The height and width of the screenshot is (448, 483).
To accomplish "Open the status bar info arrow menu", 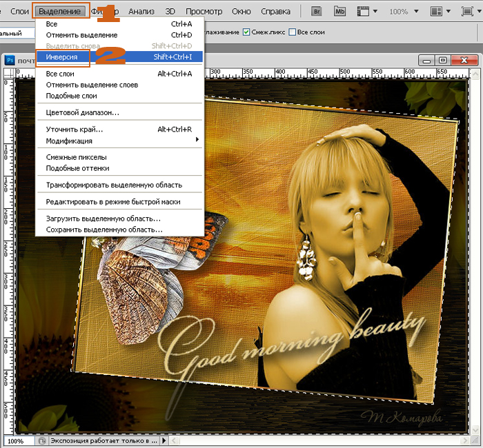I will (164, 440).
